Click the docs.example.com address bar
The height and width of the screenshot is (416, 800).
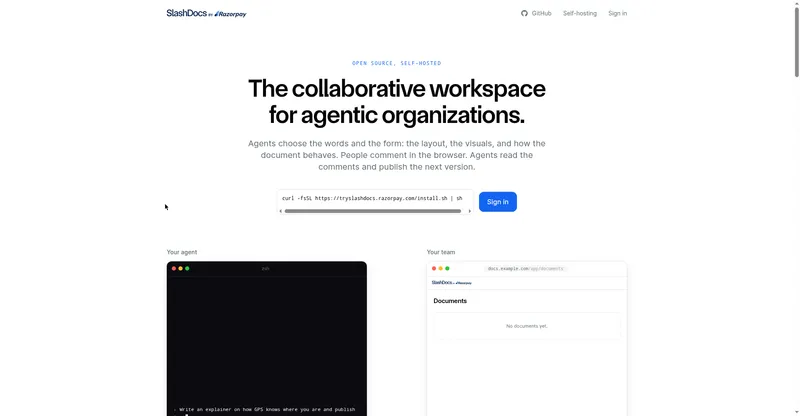pyautogui.click(x=526, y=268)
